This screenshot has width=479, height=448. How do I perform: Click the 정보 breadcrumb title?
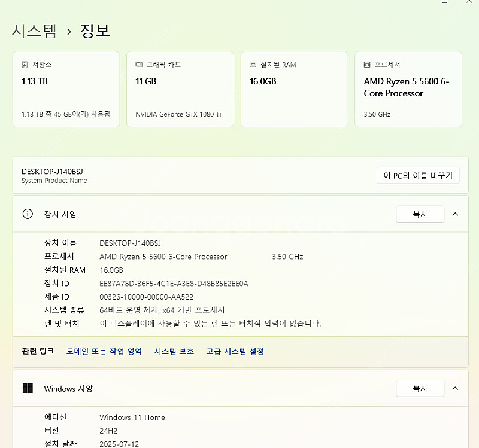point(95,31)
